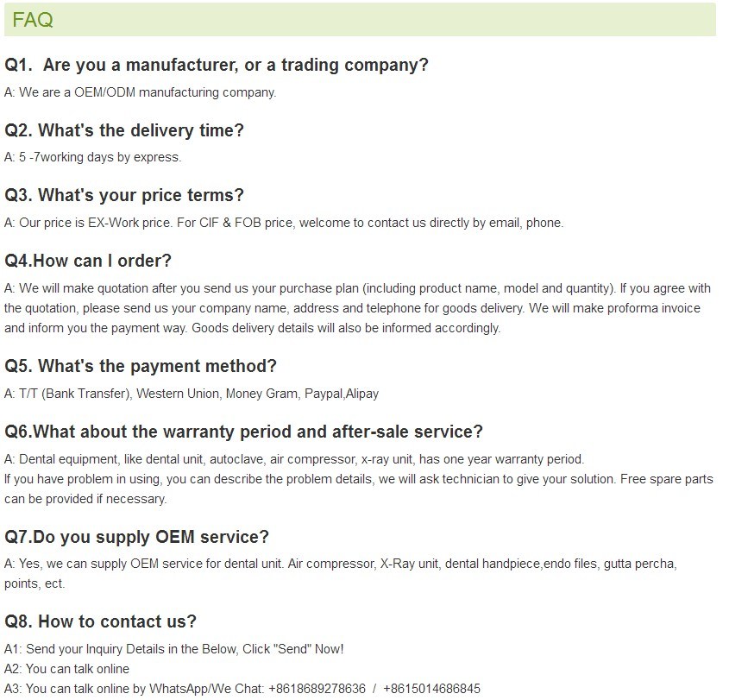Click the green FAQ section header
729x700 pixels.
coord(360,20)
